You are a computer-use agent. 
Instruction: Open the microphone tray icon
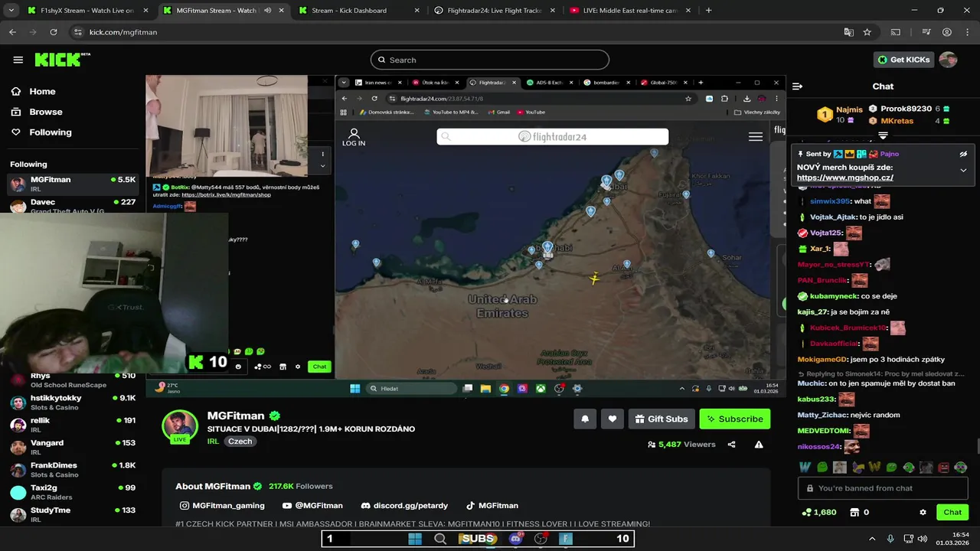[x=890, y=539]
